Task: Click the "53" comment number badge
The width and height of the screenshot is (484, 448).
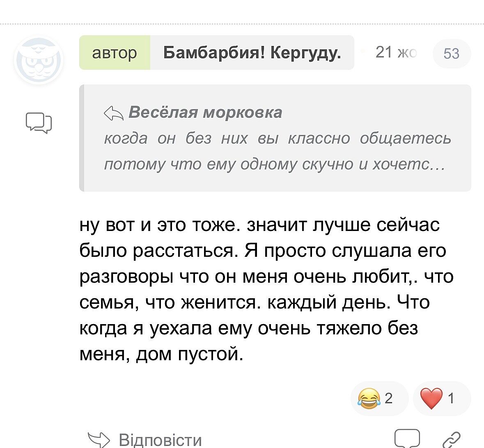Action: click(x=451, y=53)
